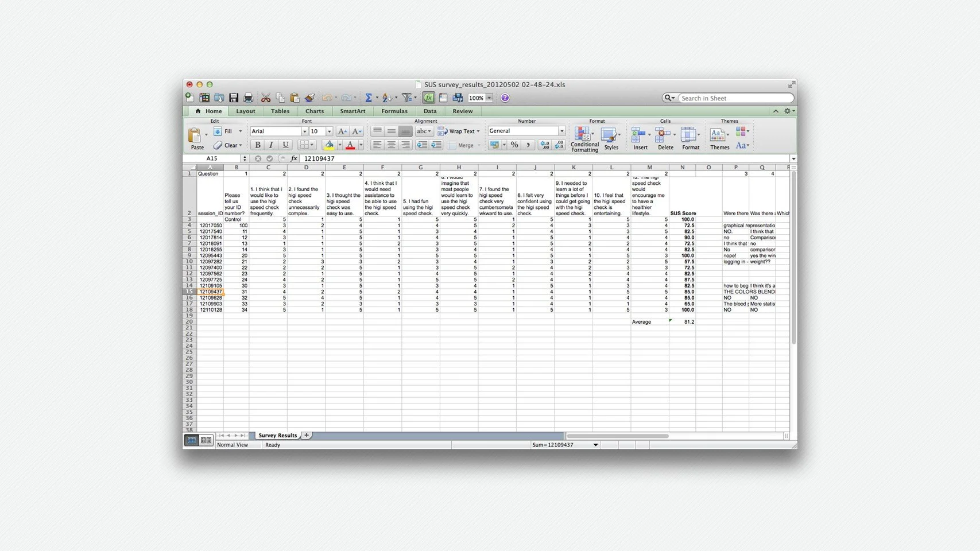980x551 pixels.
Task: Open the text orientation abc dropdown
Action: [424, 131]
